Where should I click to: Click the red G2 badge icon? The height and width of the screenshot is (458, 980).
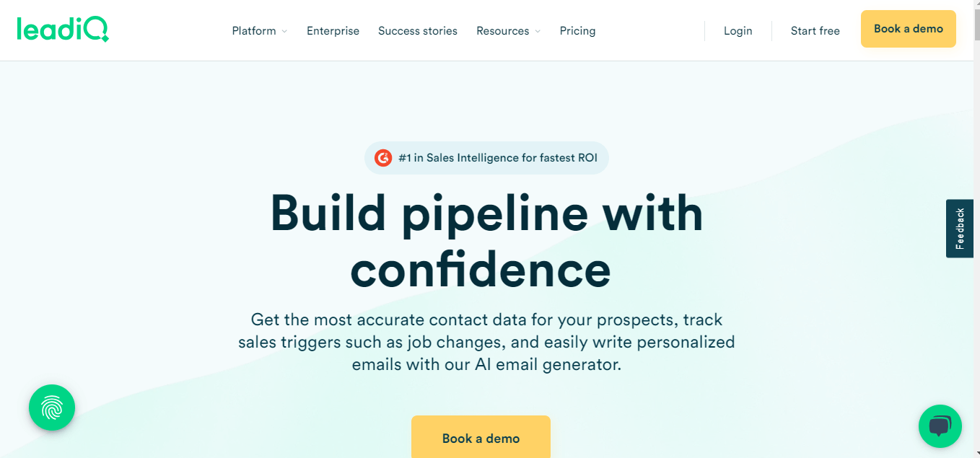pos(383,158)
